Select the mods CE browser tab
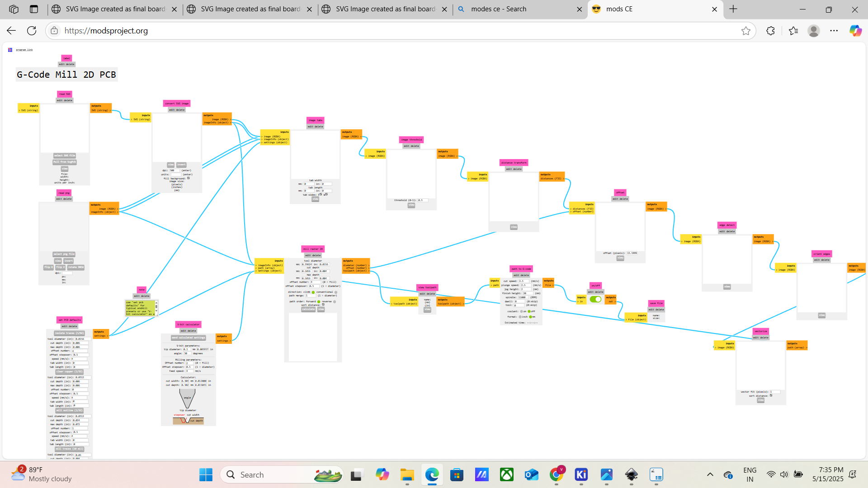 point(655,9)
